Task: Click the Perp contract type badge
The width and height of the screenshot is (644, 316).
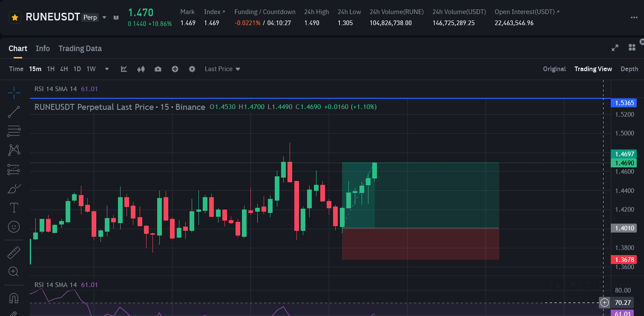Action: 90,17
